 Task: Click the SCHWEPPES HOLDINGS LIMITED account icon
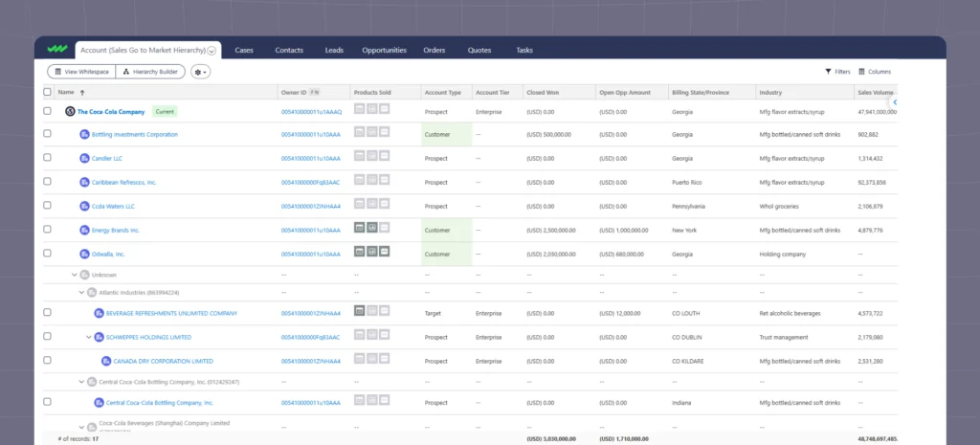point(99,337)
